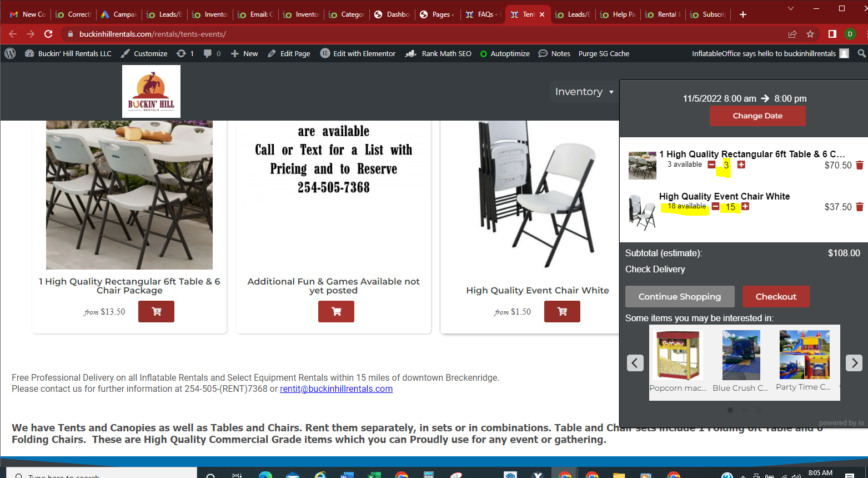Delete the table package from the cart
Image resolution: width=868 pixels, height=478 pixels.
pyautogui.click(x=860, y=165)
